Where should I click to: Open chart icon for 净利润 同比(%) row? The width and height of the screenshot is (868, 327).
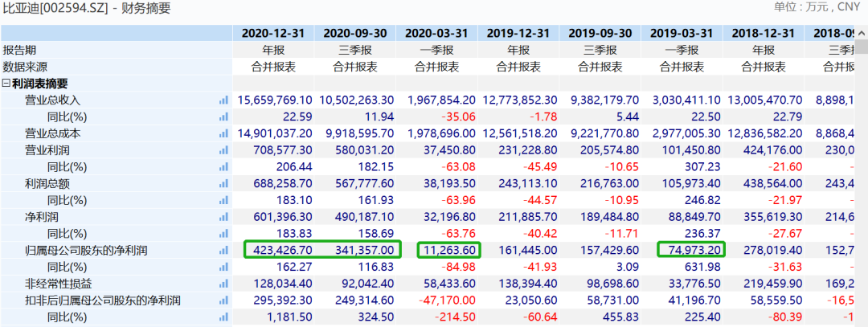223,234
